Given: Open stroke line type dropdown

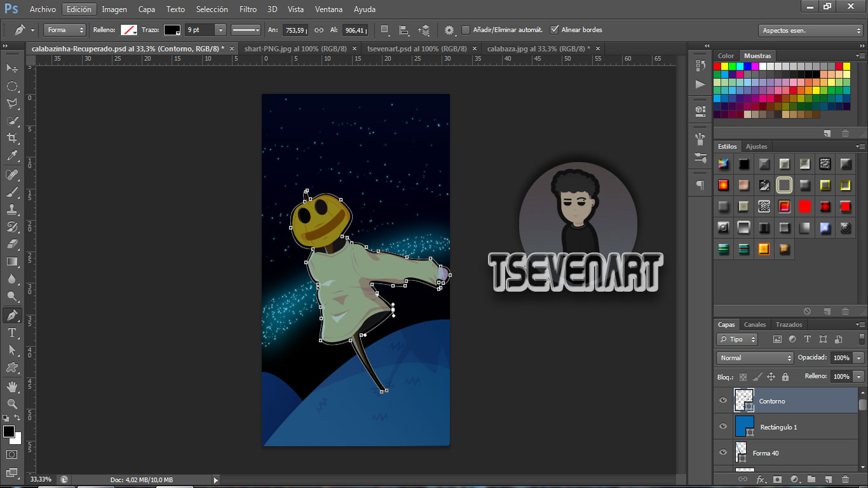Looking at the screenshot, I should coord(246,30).
